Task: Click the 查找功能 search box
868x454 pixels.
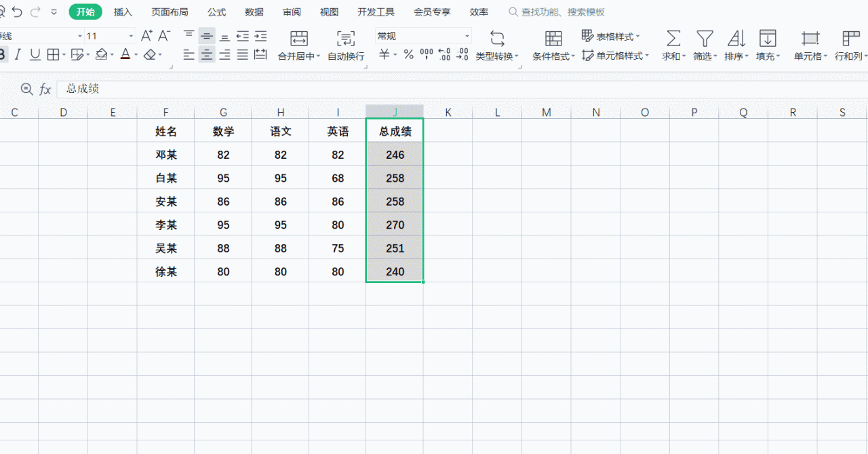Action: 556,12
